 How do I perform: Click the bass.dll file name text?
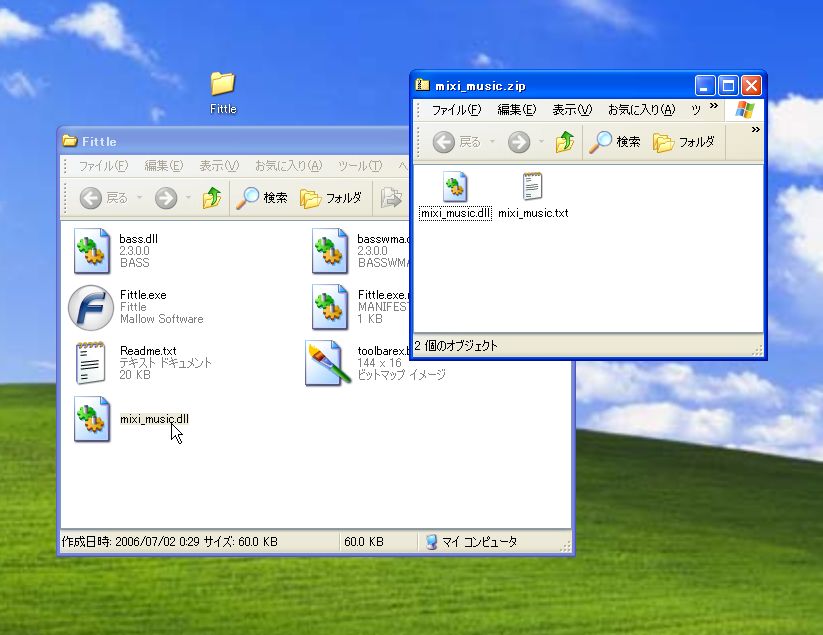tap(139, 239)
